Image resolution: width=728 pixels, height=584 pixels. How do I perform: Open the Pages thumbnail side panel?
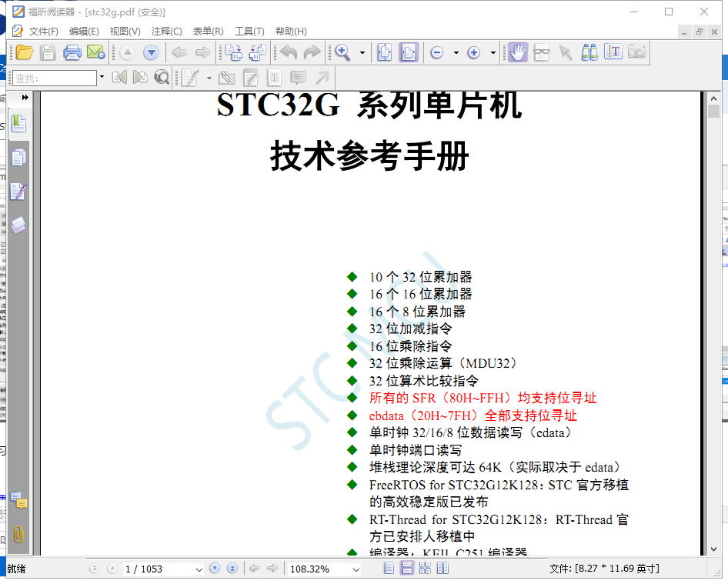point(18,158)
